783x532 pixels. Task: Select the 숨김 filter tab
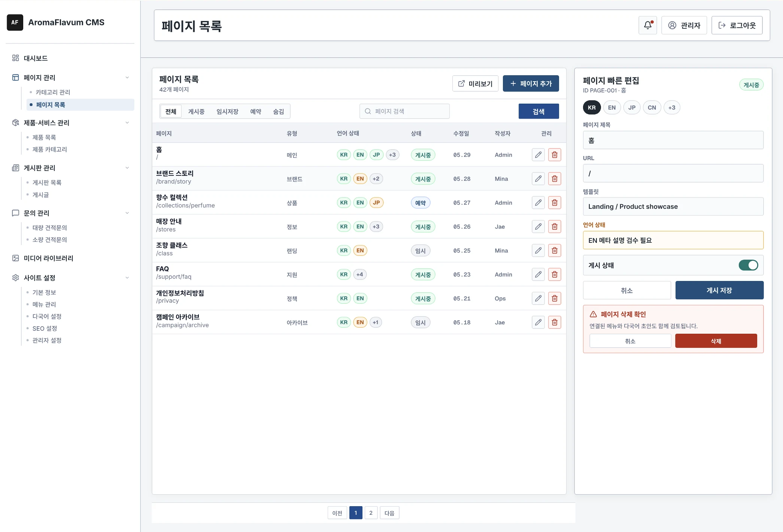point(279,111)
